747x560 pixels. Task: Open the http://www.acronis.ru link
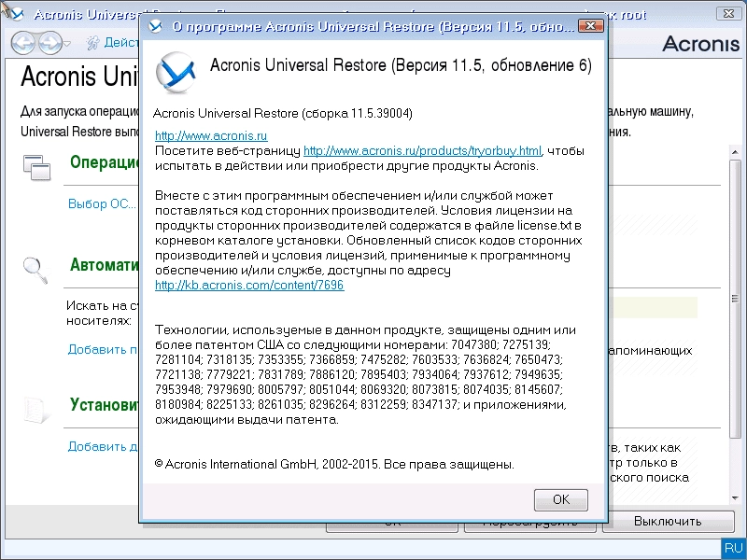(211, 135)
